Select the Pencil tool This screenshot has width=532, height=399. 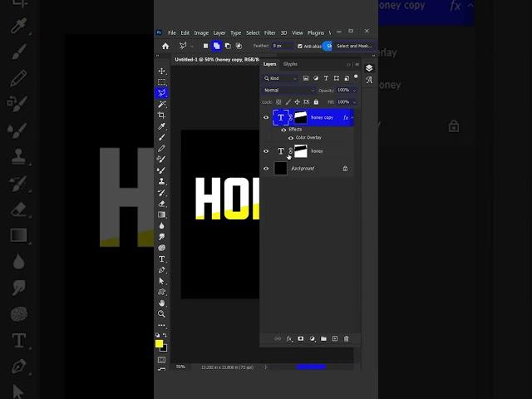(161, 148)
